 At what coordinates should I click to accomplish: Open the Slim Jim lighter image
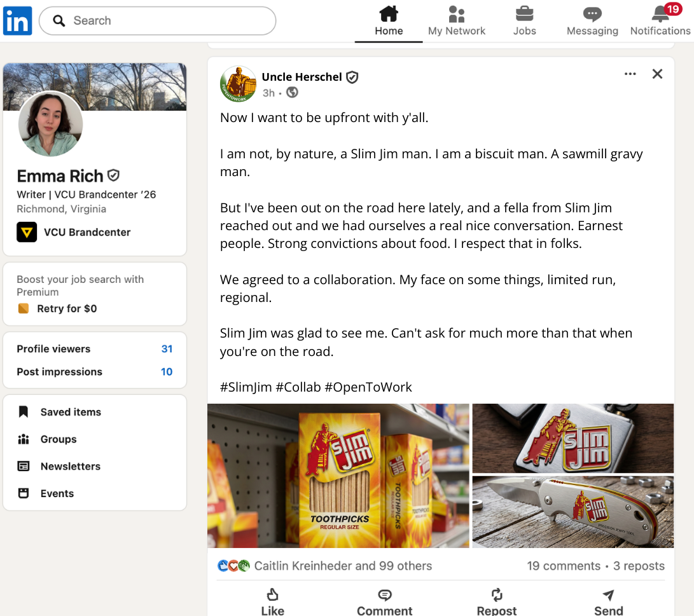(573, 438)
